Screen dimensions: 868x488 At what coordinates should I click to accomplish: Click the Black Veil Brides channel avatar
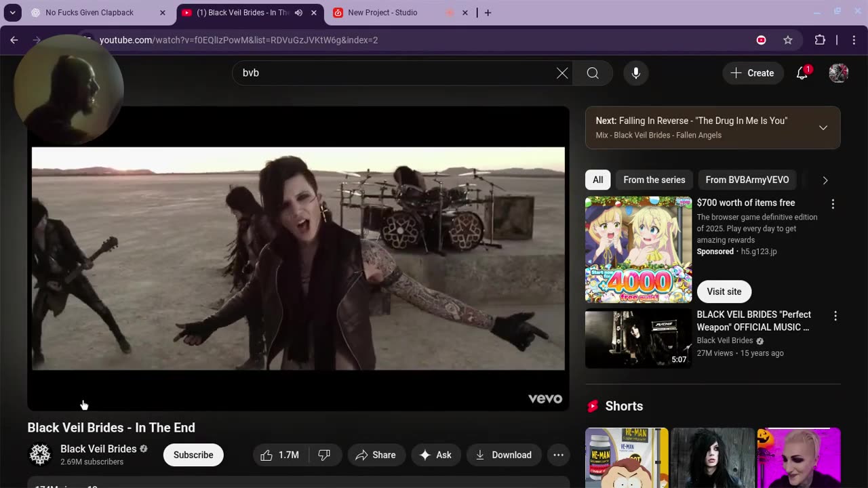(x=40, y=455)
